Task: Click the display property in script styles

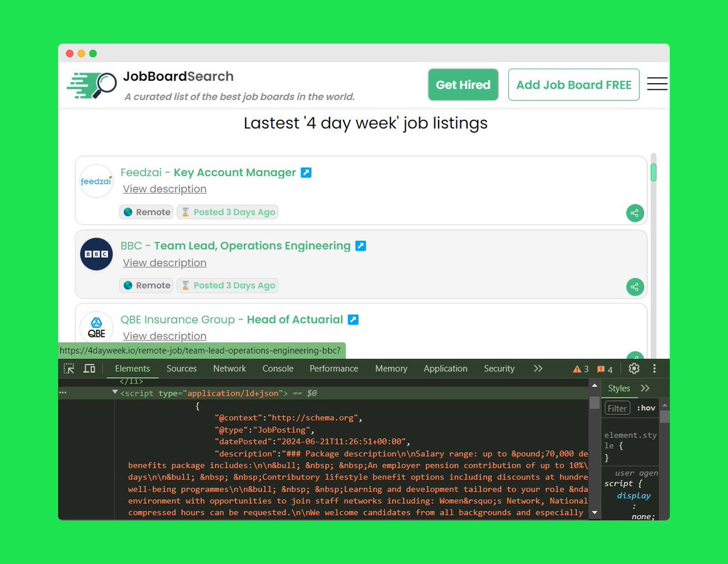Action: [x=634, y=495]
